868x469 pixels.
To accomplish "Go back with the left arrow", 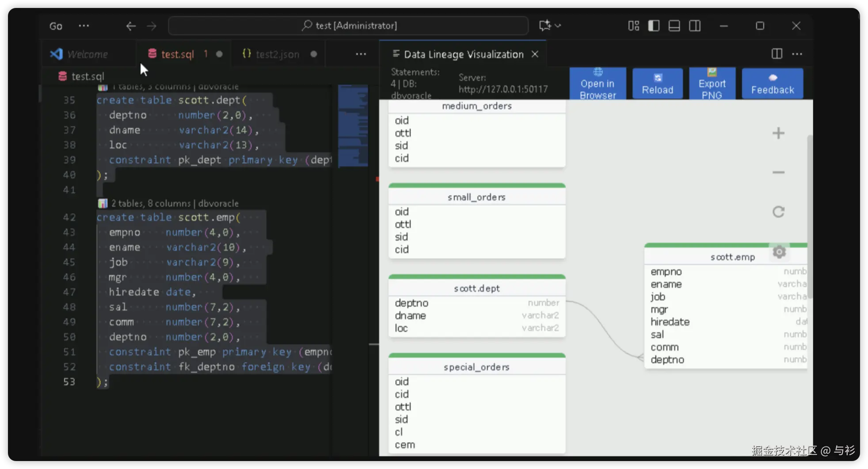I will click(x=130, y=26).
